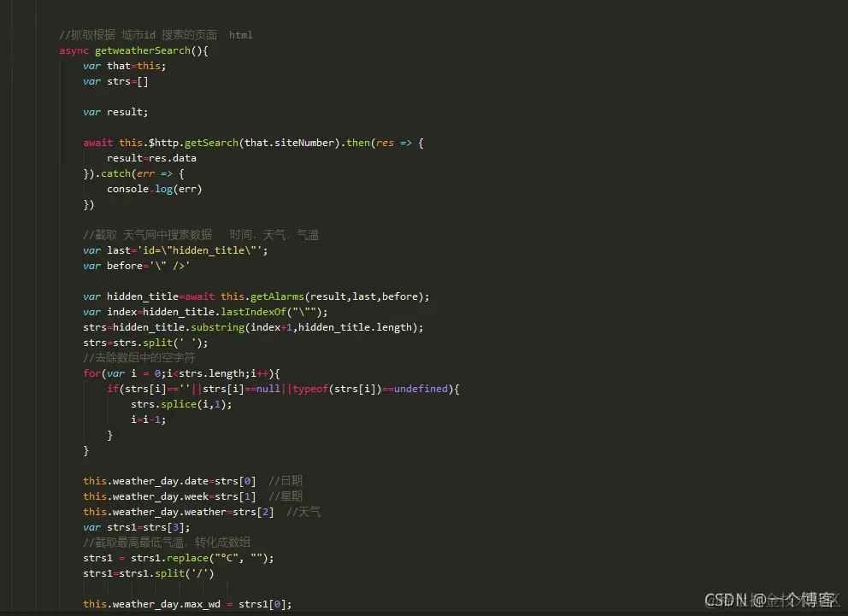The height and width of the screenshot is (616, 848).
Task: Click the 'strs1.replace("°C", "")' line
Action: 179,558
